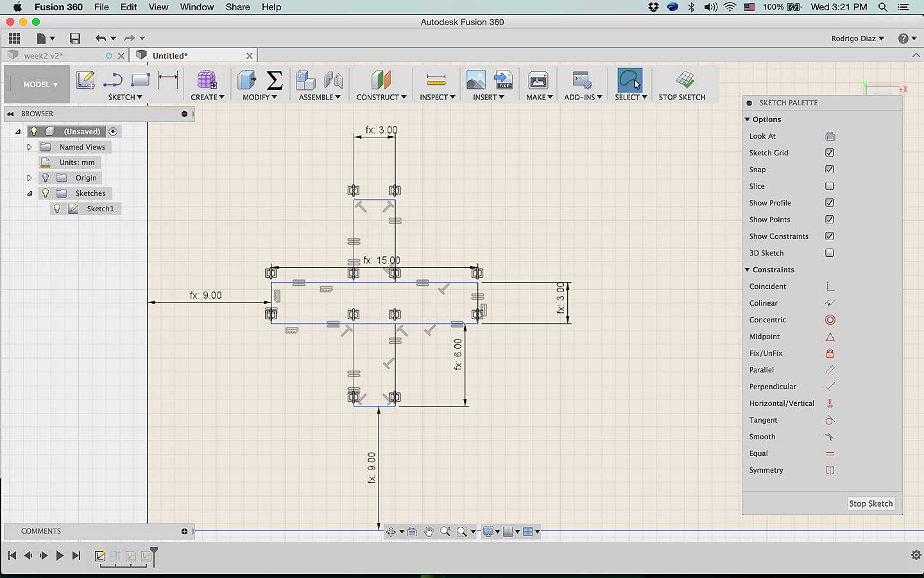Select the Create Form tool icon
Image resolution: width=924 pixels, height=578 pixels.
coord(207,80)
